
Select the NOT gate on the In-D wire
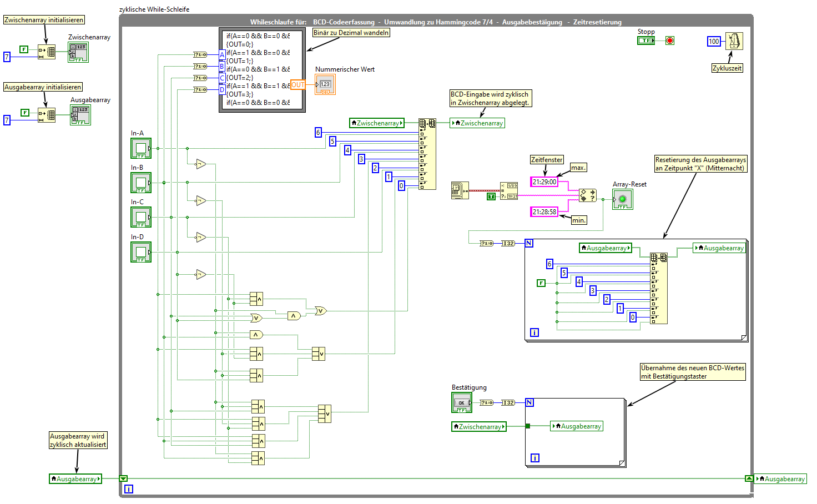[201, 274]
